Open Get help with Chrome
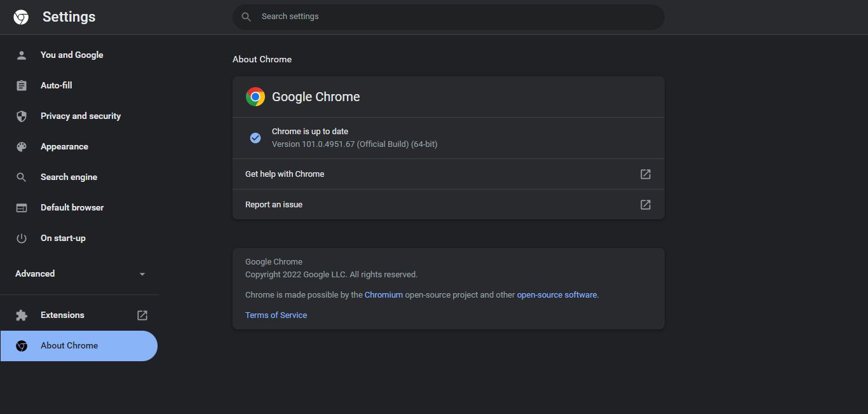 [x=449, y=174]
